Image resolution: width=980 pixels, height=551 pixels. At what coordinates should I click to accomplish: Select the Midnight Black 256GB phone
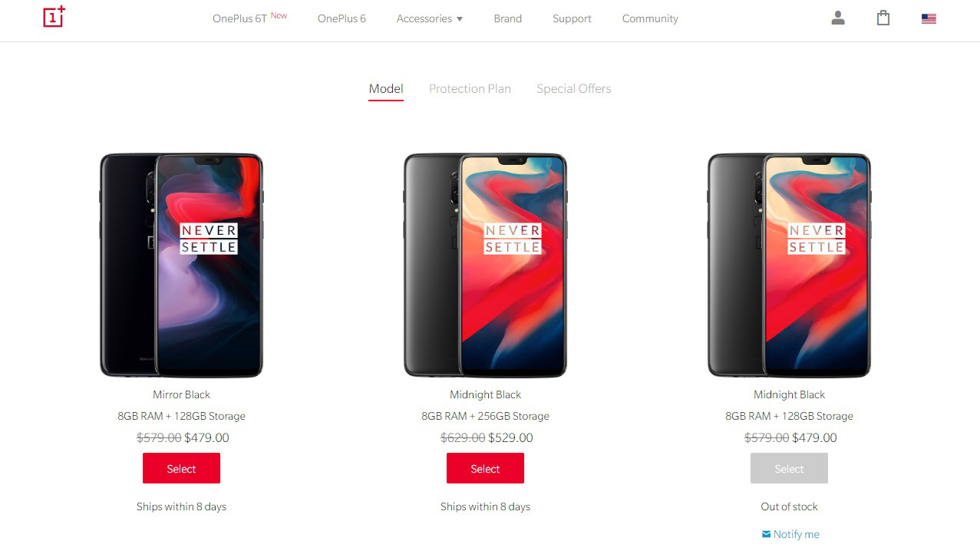click(485, 468)
